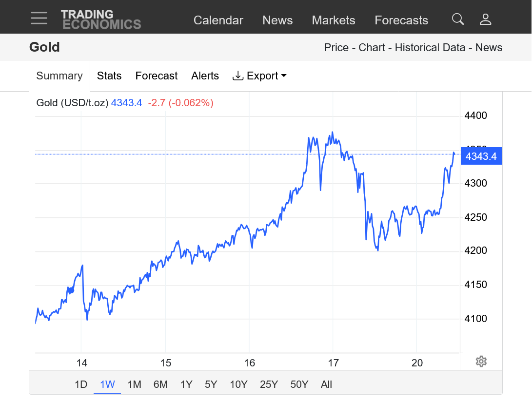Switch to the Stats tab
532x401 pixels.
click(109, 76)
